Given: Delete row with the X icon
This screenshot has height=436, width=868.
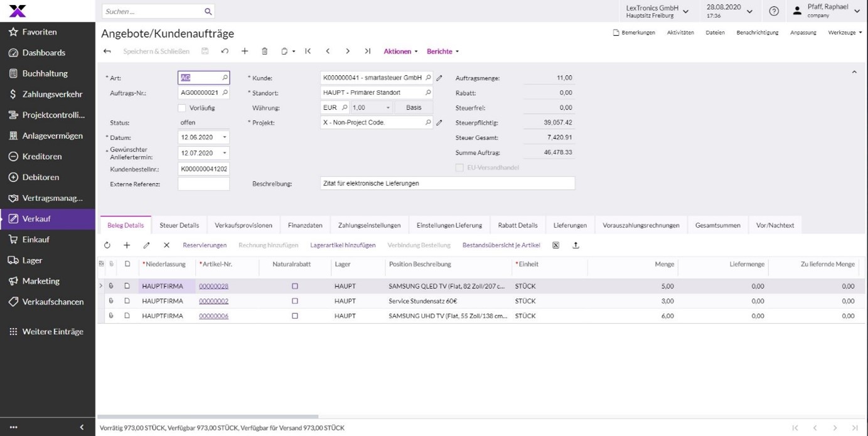Looking at the screenshot, I should (x=166, y=245).
